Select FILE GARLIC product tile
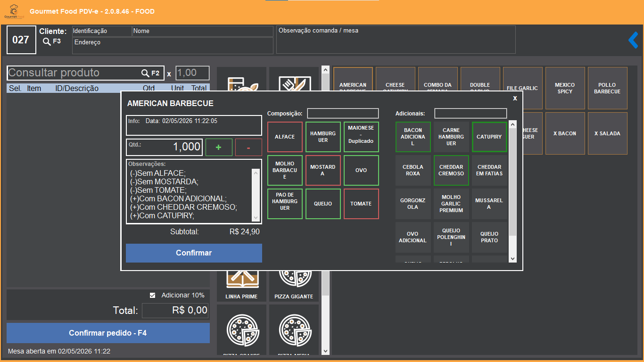644x362 pixels. (522, 88)
